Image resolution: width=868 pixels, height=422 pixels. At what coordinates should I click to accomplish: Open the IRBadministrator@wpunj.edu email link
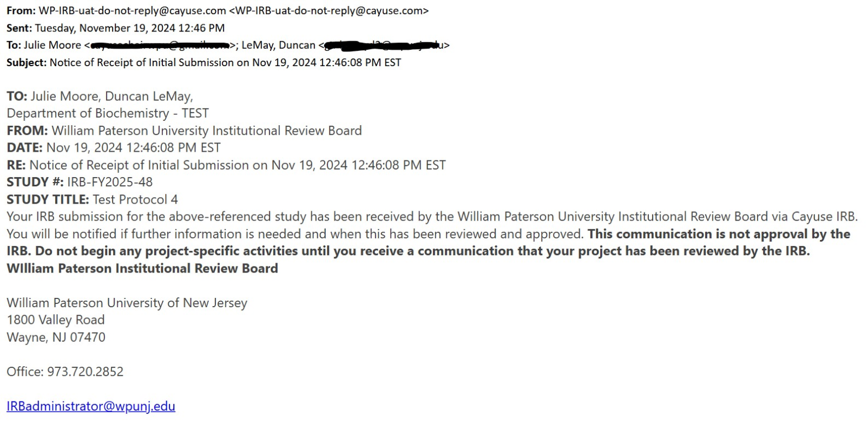coord(91,406)
